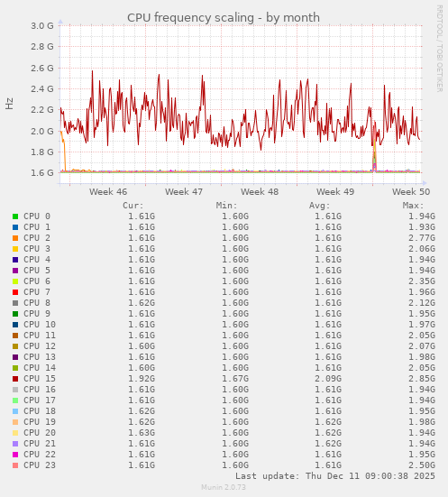Click CPU 3 max value 2.06G
448x497 pixels.
(x=422, y=249)
